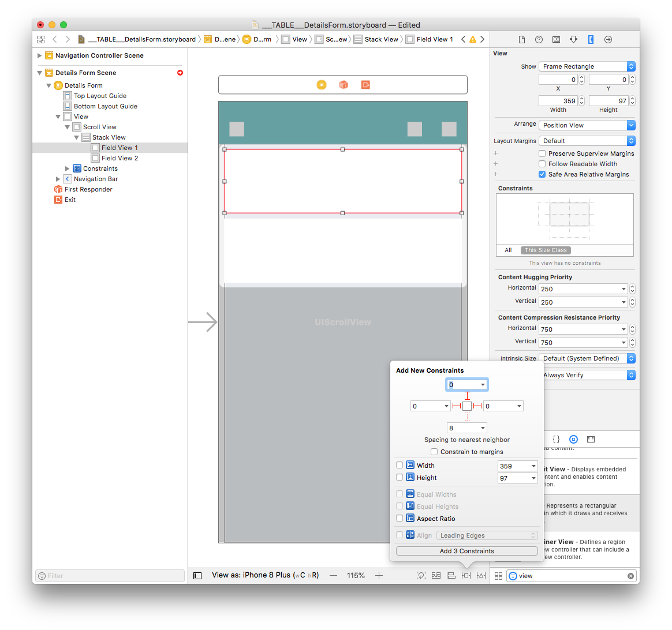This screenshot has width=672, height=630.
Task: Jump to next issue arrow
Action: point(483,39)
